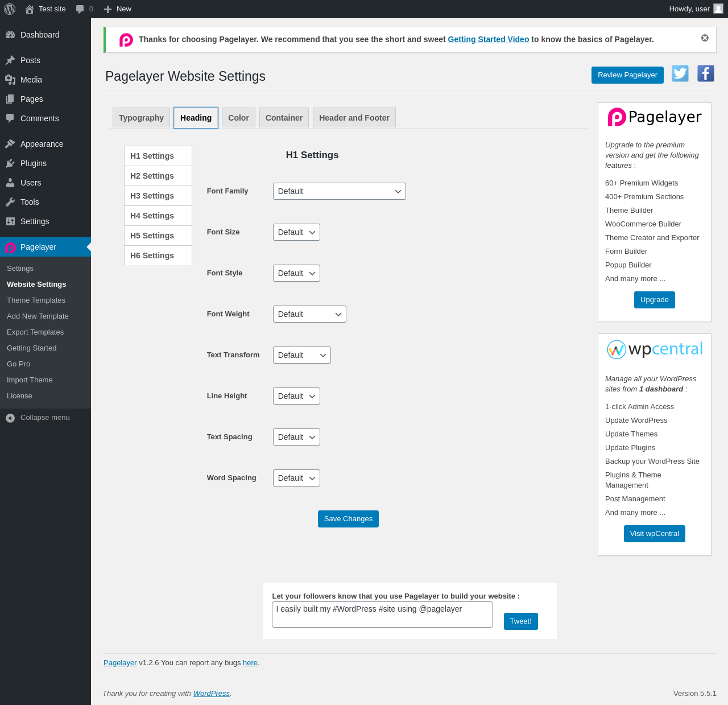This screenshot has width=728, height=705.
Task: Open the Font Size dropdown
Action: tap(296, 232)
